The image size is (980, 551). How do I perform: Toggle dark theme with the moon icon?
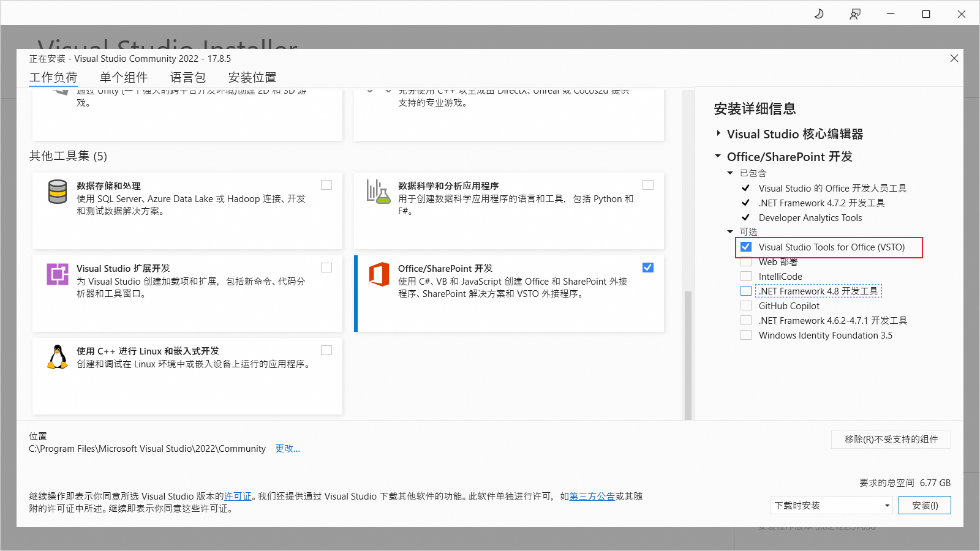click(x=819, y=13)
